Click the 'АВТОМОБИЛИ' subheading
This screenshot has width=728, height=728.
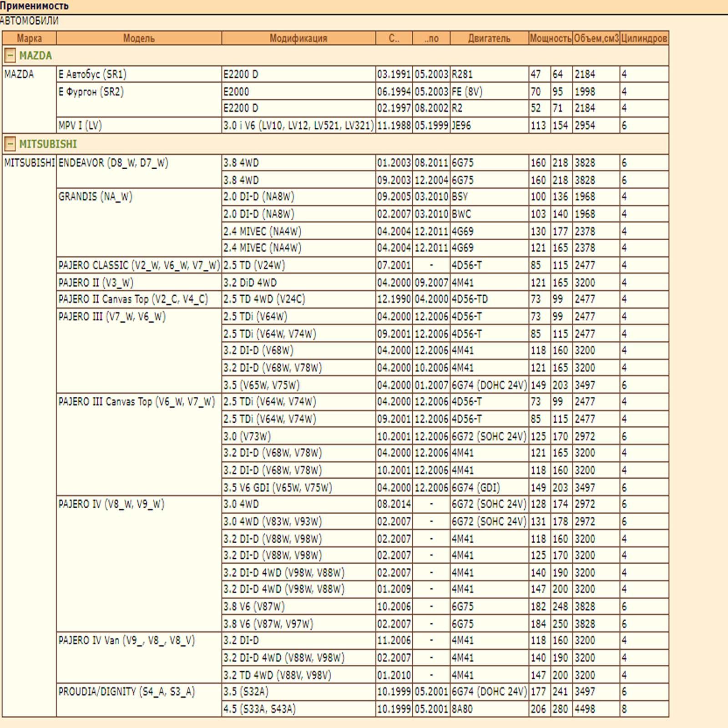(29, 20)
